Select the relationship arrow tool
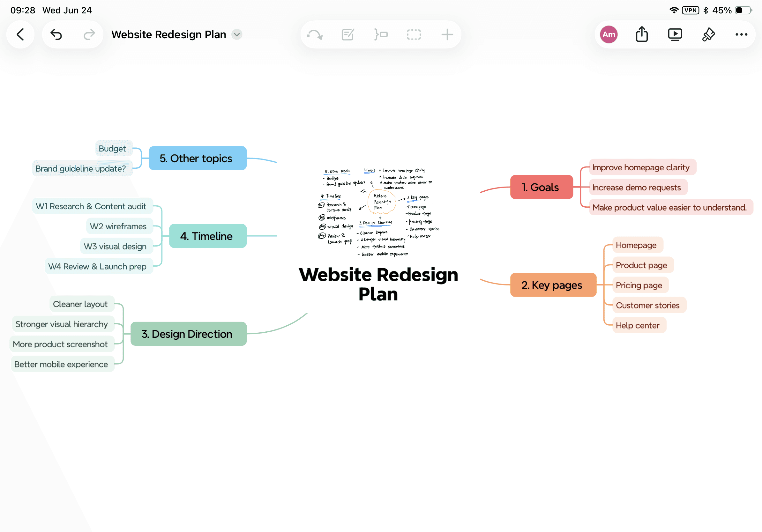 click(x=315, y=34)
